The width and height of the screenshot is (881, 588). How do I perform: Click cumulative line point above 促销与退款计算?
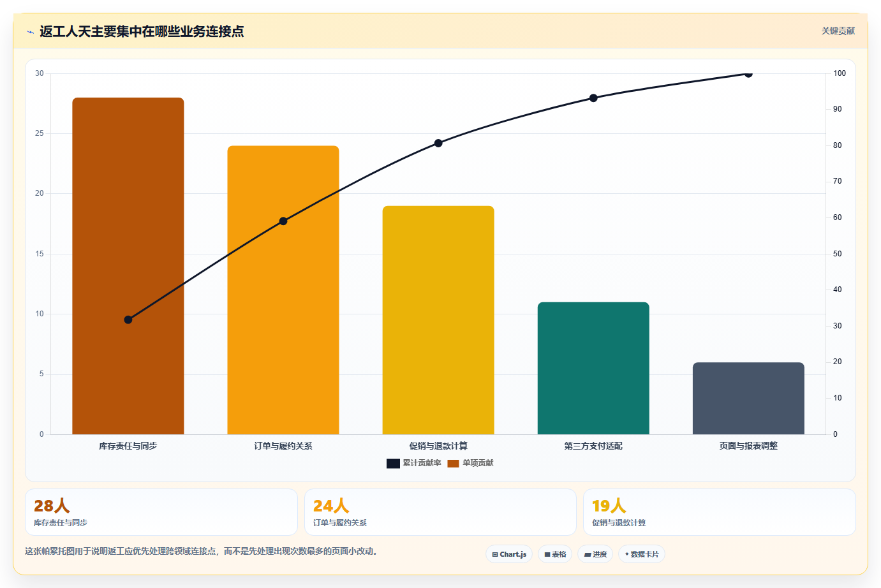(438, 143)
